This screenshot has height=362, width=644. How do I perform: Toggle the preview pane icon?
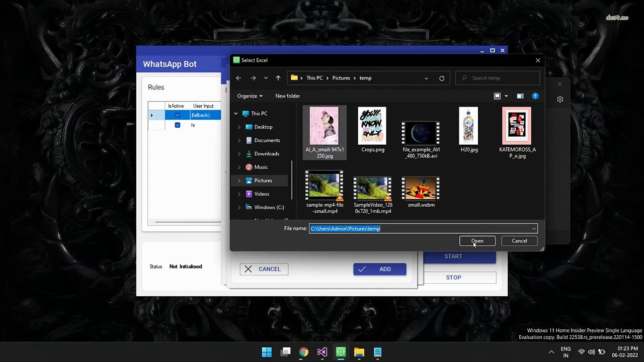click(x=520, y=96)
